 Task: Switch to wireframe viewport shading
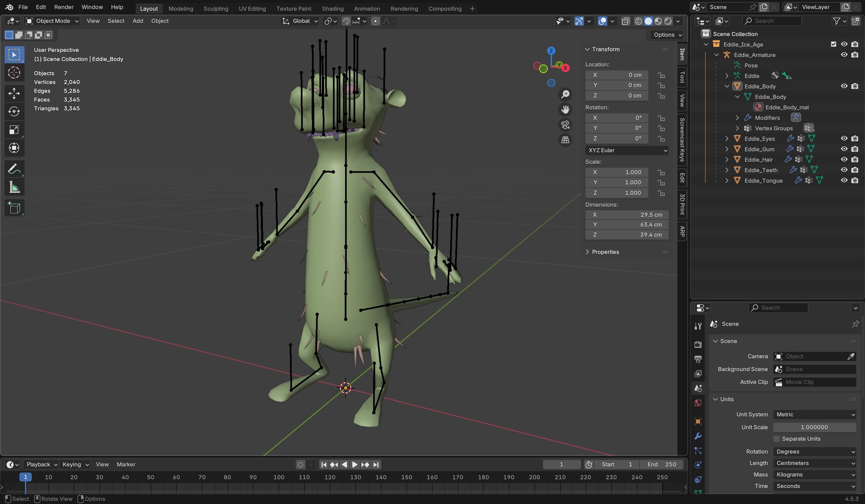pyautogui.click(x=638, y=21)
